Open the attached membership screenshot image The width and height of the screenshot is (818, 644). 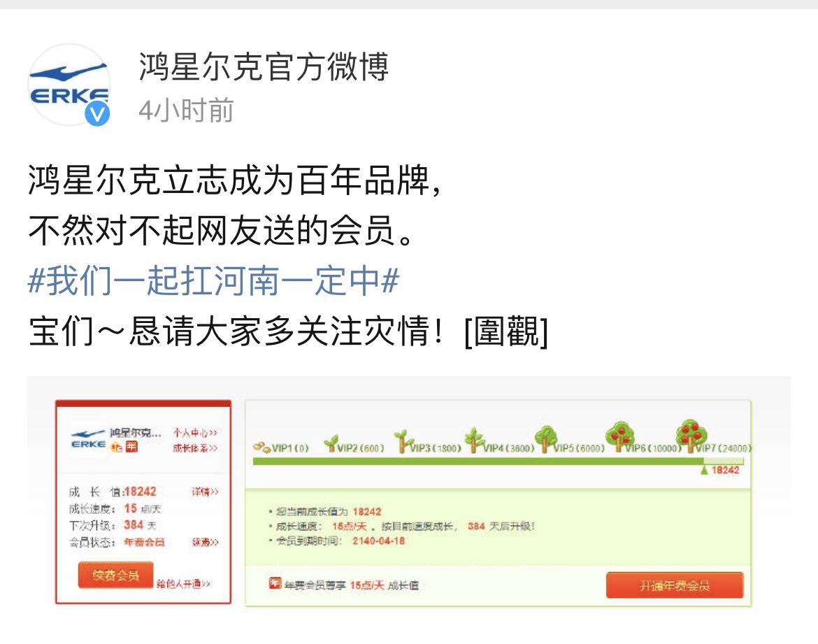(408, 501)
